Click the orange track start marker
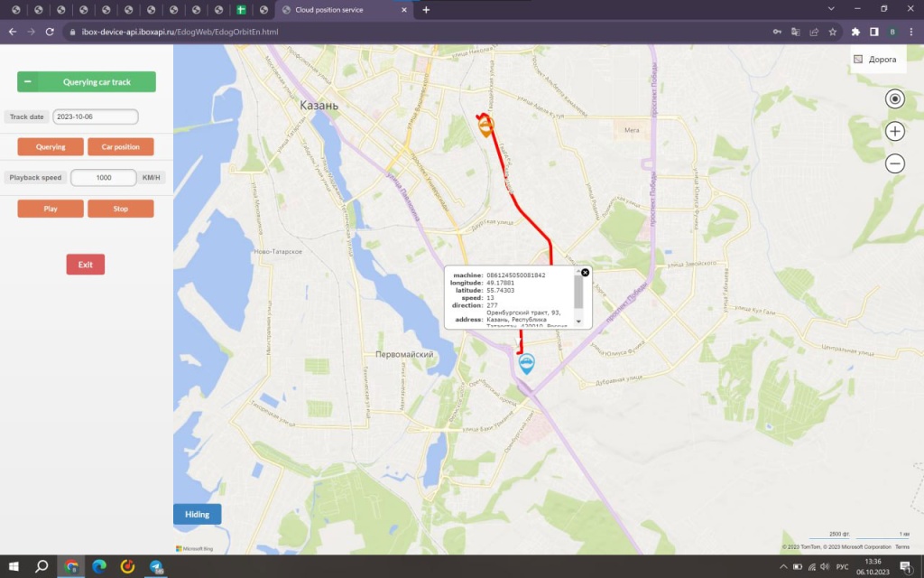The height and width of the screenshot is (578, 924). pyautogui.click(x=485, y=126)
